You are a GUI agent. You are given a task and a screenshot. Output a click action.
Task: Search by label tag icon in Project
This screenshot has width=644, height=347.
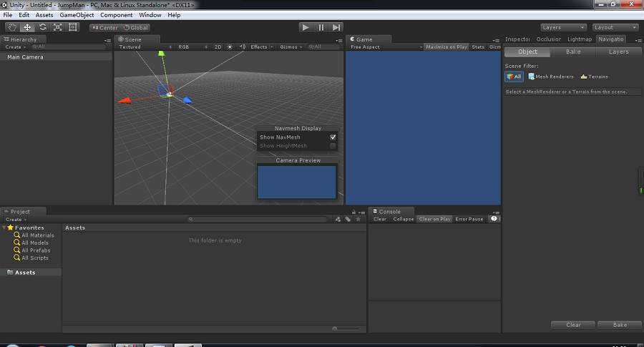348,219
